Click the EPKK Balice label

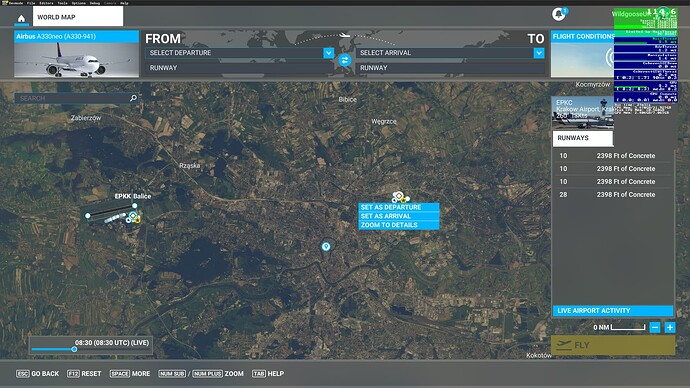click(133, 196)
